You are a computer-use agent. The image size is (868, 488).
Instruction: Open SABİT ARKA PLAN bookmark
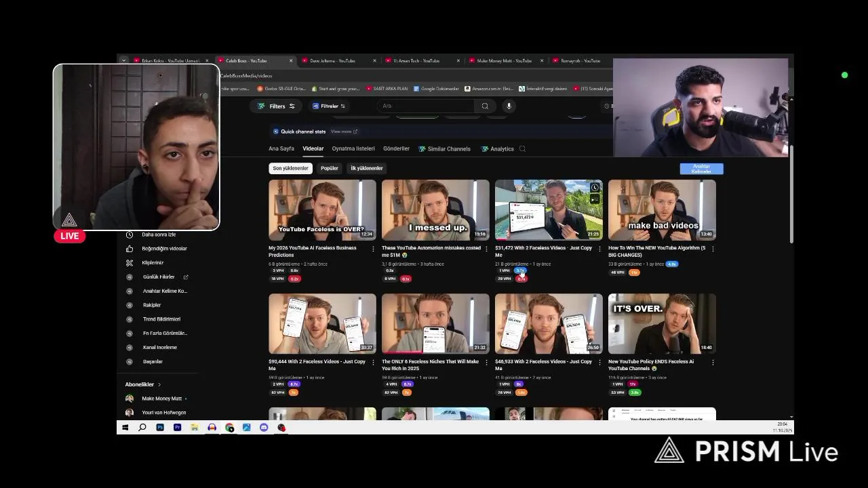(x=387, y=89)
